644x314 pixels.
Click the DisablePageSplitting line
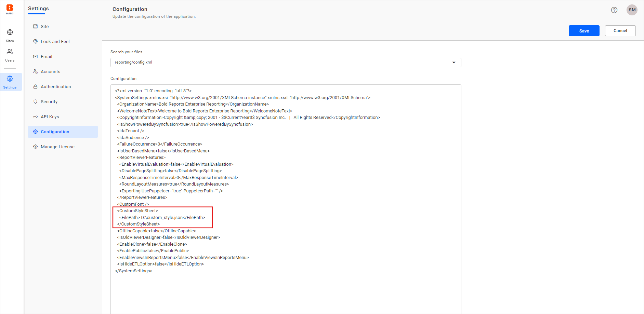click(x=170, y=171)
